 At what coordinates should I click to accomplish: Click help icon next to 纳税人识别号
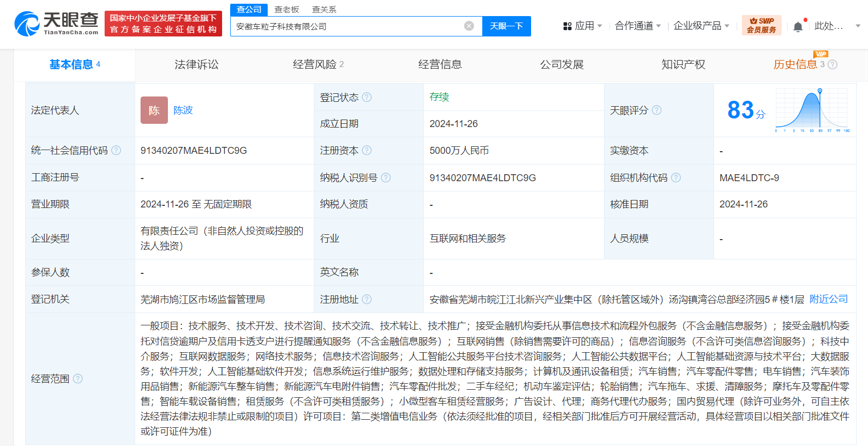[386, 177]
